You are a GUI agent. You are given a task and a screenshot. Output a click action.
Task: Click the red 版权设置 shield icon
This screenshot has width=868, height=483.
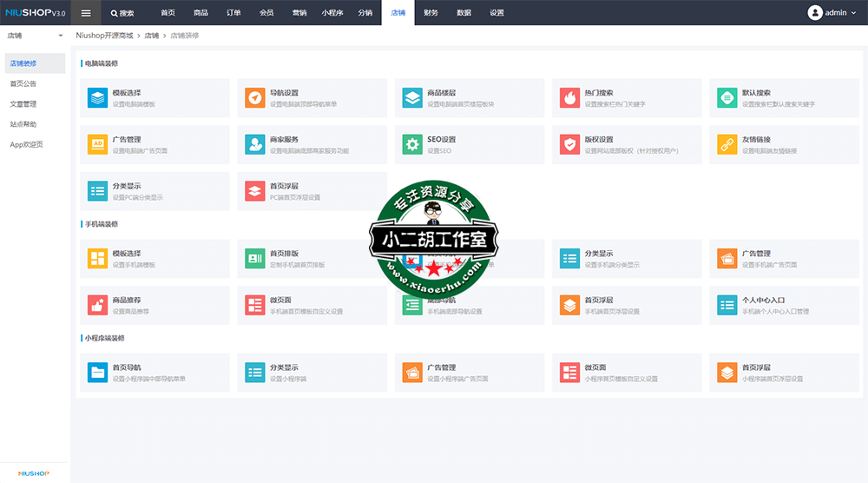click(x=569, y=144)
